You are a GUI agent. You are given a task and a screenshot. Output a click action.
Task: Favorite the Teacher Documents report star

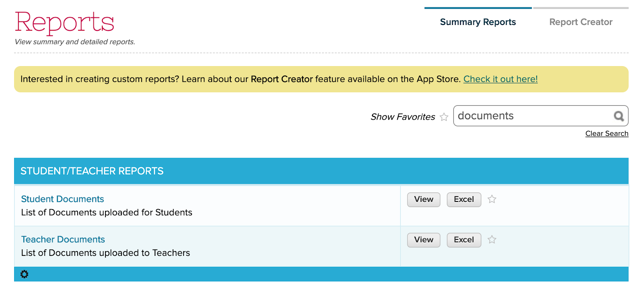[492, 239]
